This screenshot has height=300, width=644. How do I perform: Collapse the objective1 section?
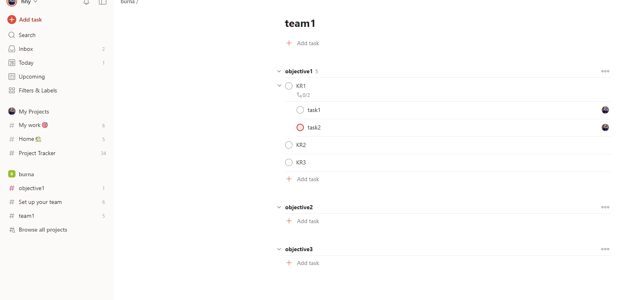[x=279, y=71]
